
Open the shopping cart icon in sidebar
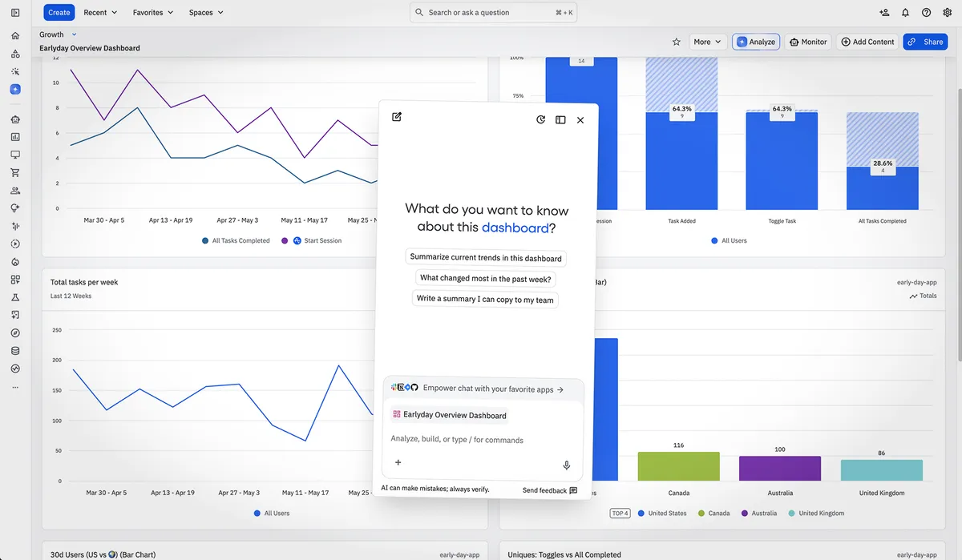coord(15,172)
